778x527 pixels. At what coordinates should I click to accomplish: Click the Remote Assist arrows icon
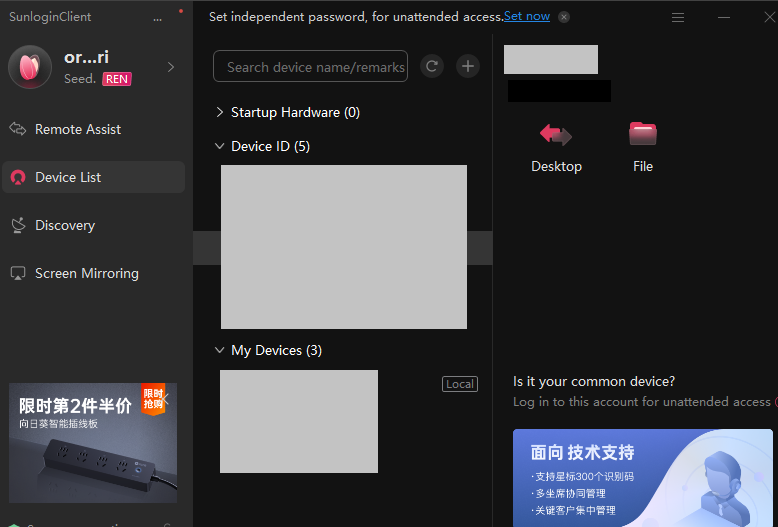[18, 129]
